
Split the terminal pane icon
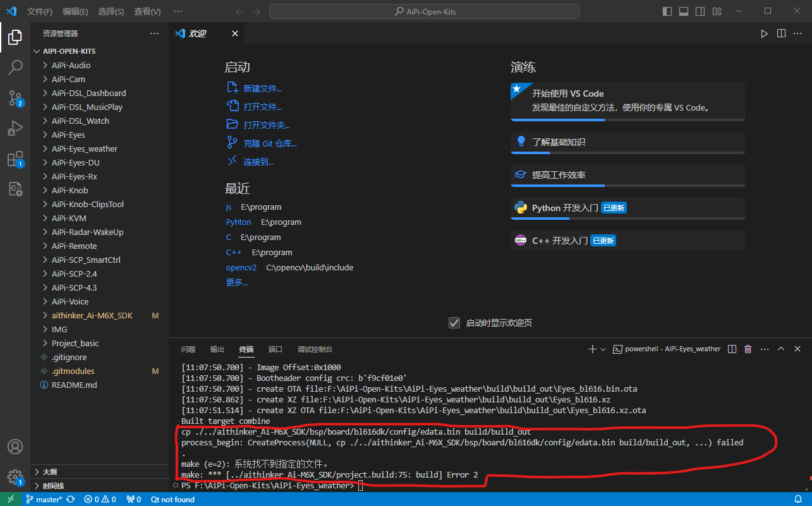click(x=732, y=349)
